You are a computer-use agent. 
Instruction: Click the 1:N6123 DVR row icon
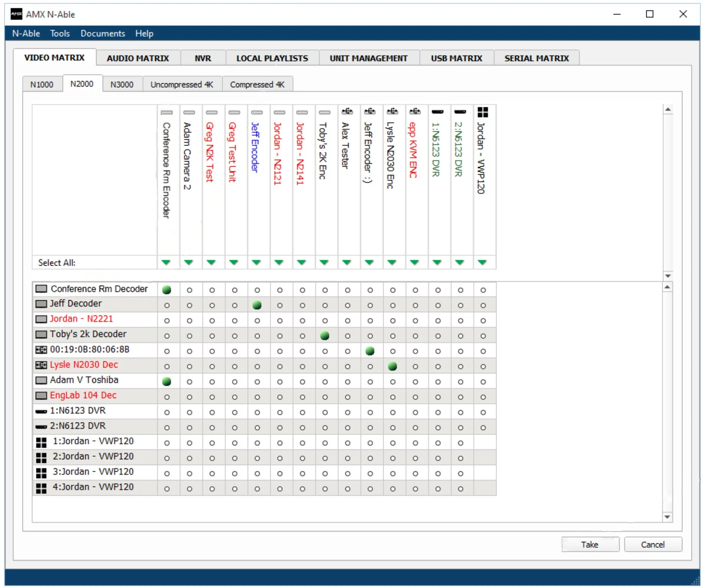(x=41, y=412)
